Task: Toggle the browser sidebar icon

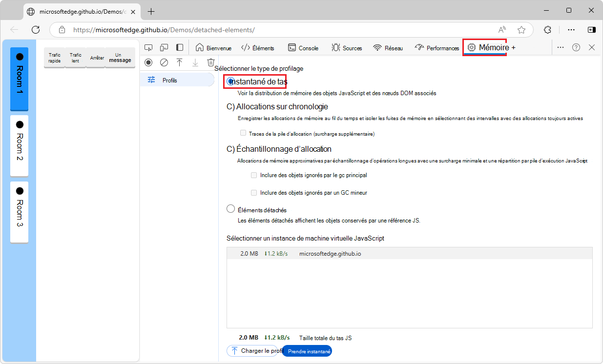Action: tap(592, 29)
